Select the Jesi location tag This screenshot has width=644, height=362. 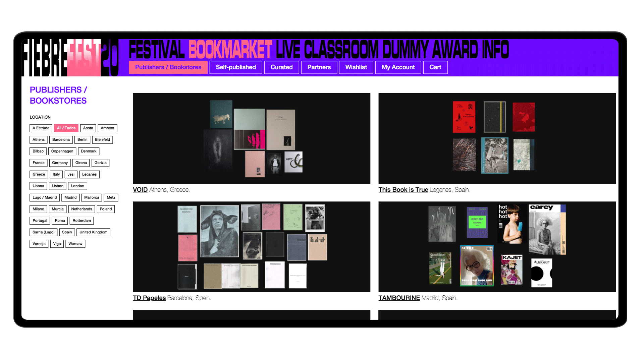point(71,174)
